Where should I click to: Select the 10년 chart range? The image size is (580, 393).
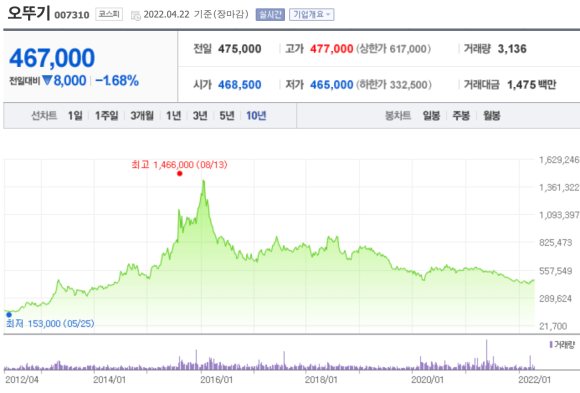tap(256, 116)
